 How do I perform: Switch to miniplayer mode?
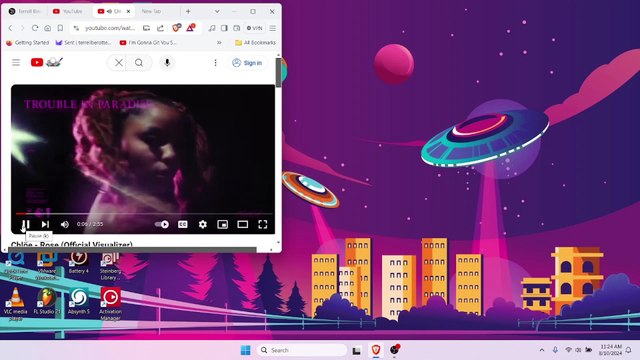[x=222, y=224]
